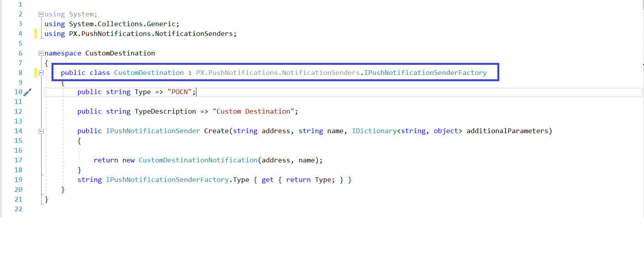Screen dimensions: 644x253
Task: Click the return keyword on line 17
Action: tap(106, 160)
